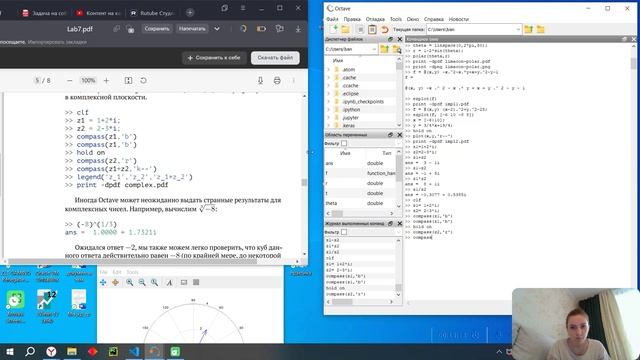Viewport: 640px width, 360px height.
Task: Click zoom in magnifier in figure toolbar
Action: coord(129,282)
